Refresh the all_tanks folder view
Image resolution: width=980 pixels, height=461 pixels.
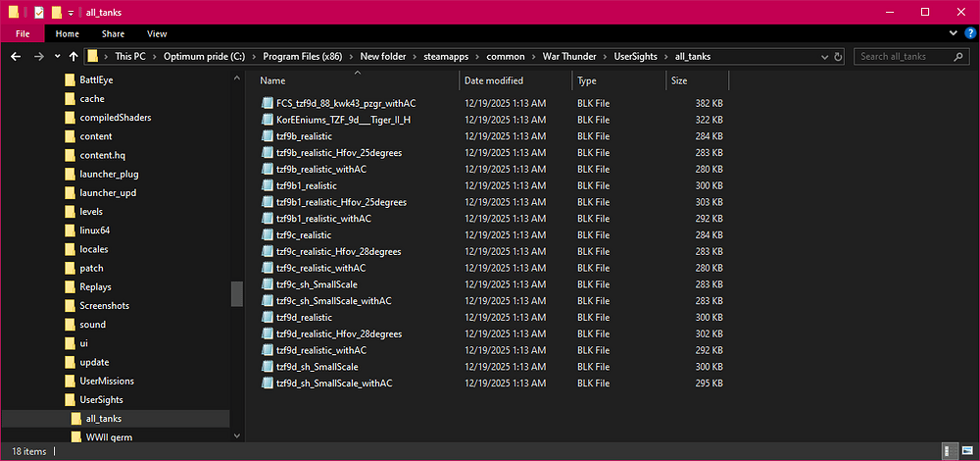click(x=840, y=57)
